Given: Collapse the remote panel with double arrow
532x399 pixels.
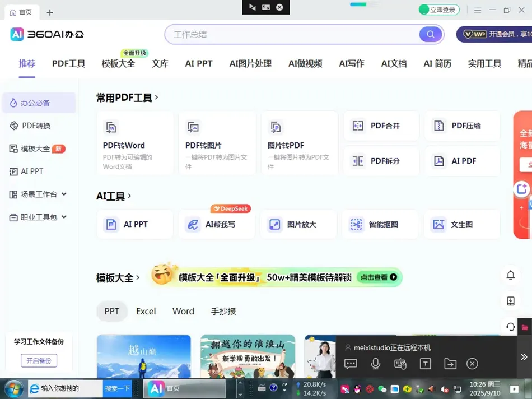Looking at the screenshot, I should (x=524, y=357).
